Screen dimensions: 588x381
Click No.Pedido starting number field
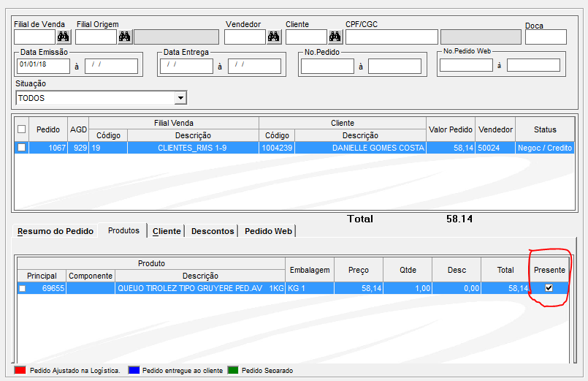[x=327, y=66]
